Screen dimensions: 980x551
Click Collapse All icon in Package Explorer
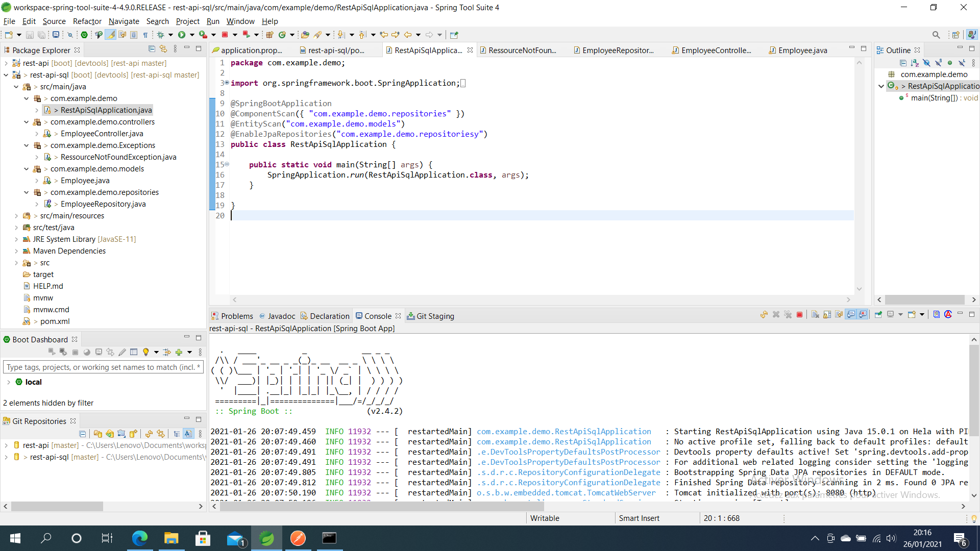tap(152, 49)
